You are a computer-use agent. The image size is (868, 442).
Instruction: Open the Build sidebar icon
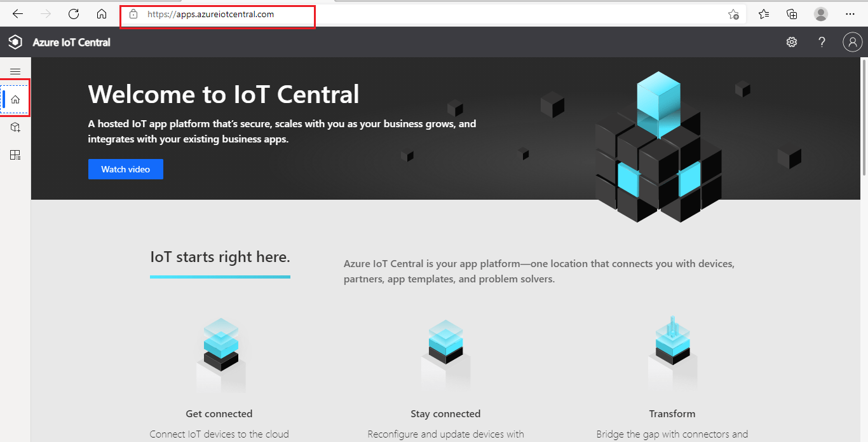coord(15,127)
